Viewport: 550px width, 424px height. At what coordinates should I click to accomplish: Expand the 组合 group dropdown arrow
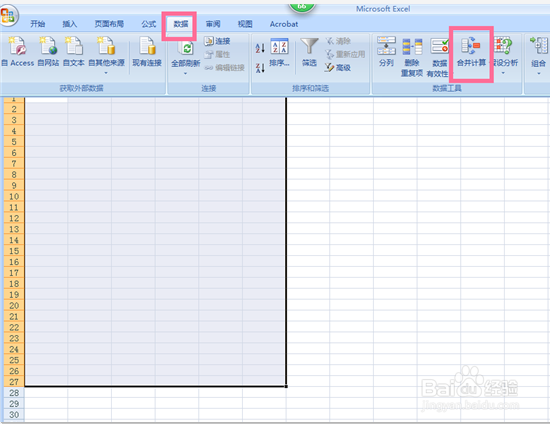[x=539, y=73]
